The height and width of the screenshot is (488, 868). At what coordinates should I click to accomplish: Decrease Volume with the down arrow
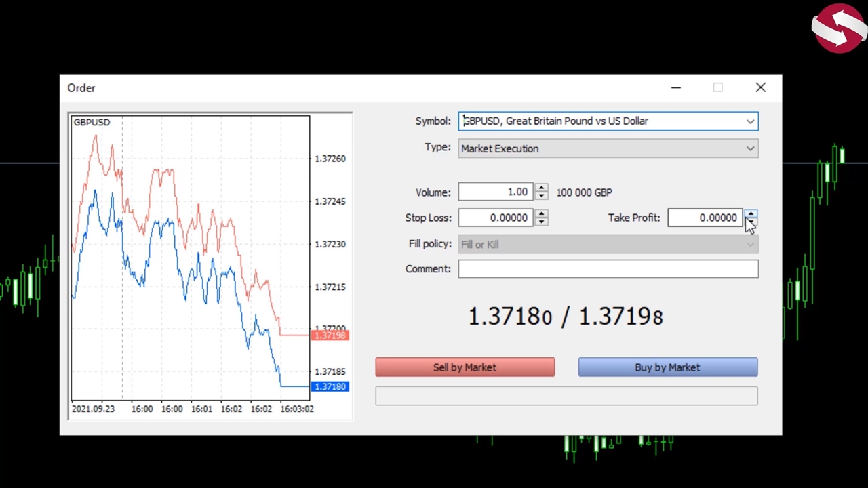[x=541, y=197]
